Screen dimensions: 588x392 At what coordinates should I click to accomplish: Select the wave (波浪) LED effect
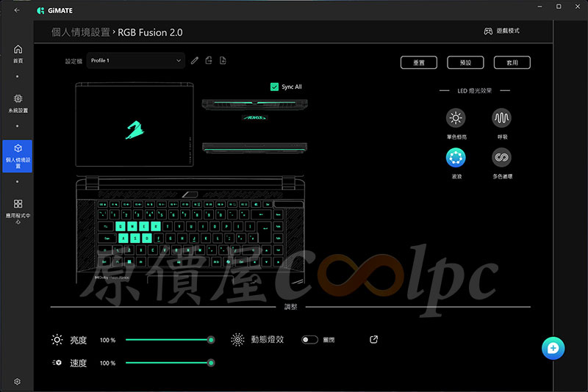(x=456, y=157)
